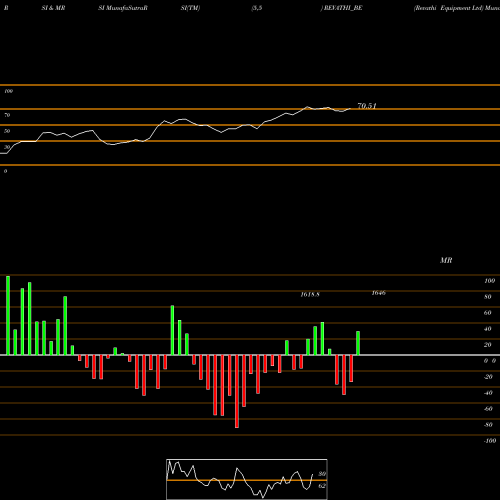Click the mini RSI overview thumbnail chart
This screenshot has height=500, width=500.
pyautogui.click(x=247, y=479)
